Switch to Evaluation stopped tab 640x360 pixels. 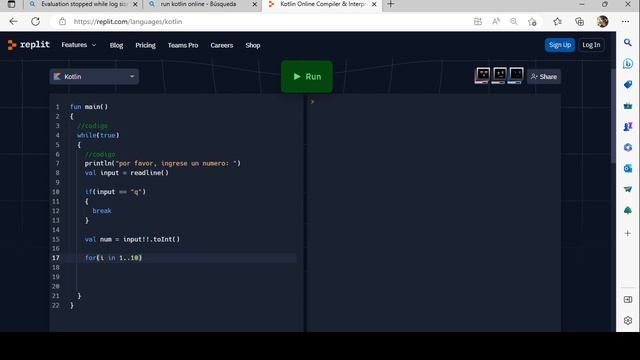point(84,4)
